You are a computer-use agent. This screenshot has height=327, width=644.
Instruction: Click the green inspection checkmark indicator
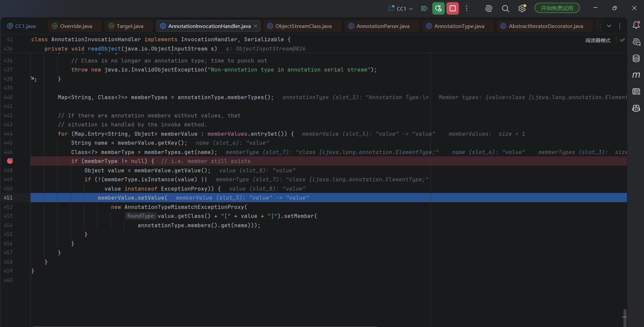622,40
